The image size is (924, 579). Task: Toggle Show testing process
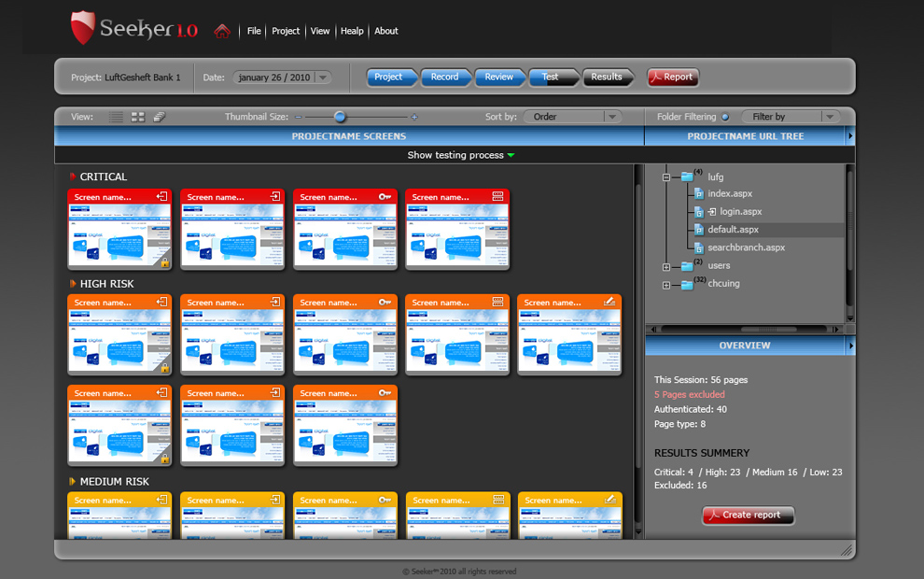(x=461, y=155)
